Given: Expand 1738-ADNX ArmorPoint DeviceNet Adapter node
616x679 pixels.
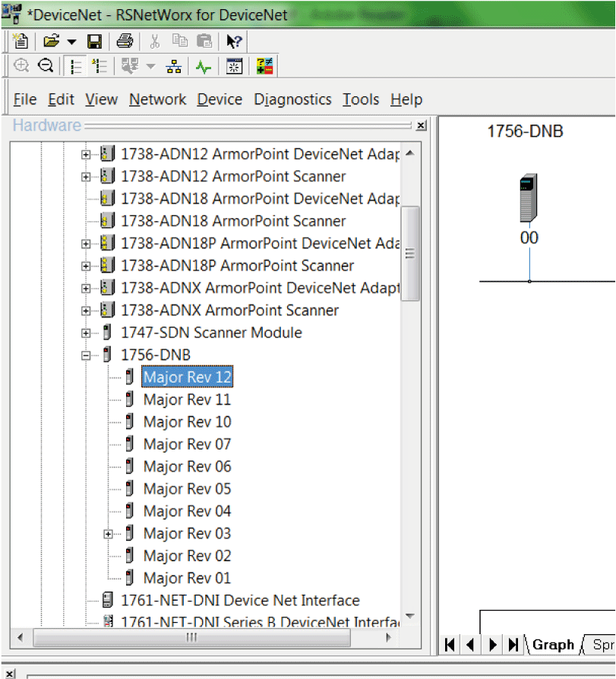Looking at the screenshot, I should point(86,289).
